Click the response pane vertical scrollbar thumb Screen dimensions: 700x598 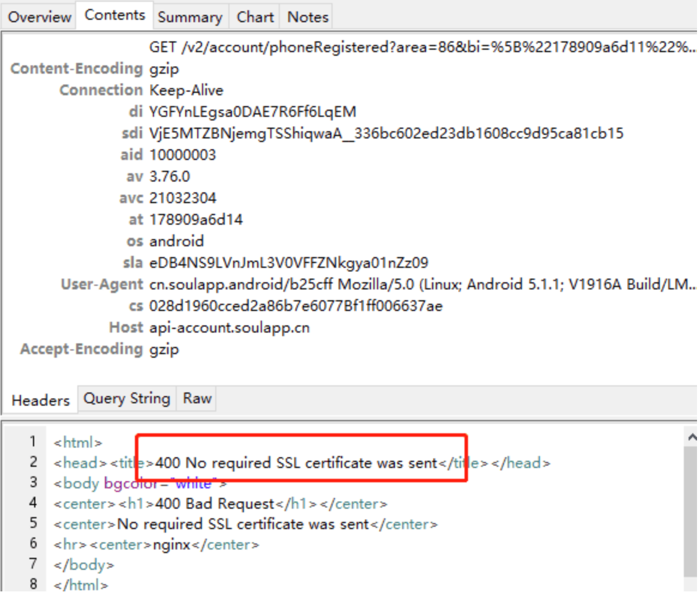pyautogui.click(x=690, y=511)
